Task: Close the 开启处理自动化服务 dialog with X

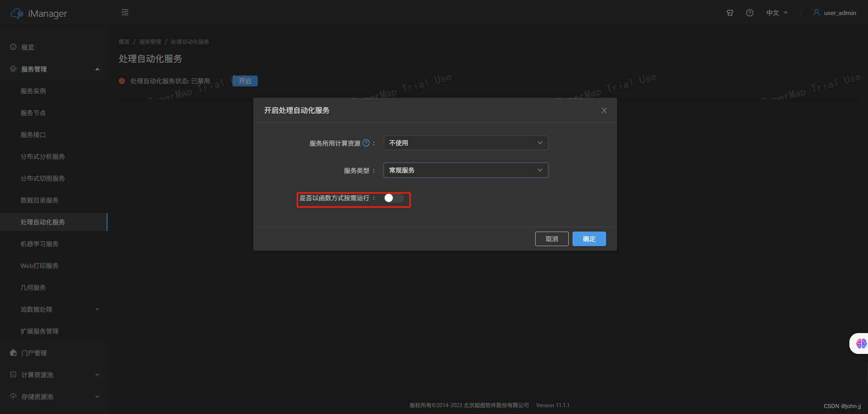Action: 604,111
